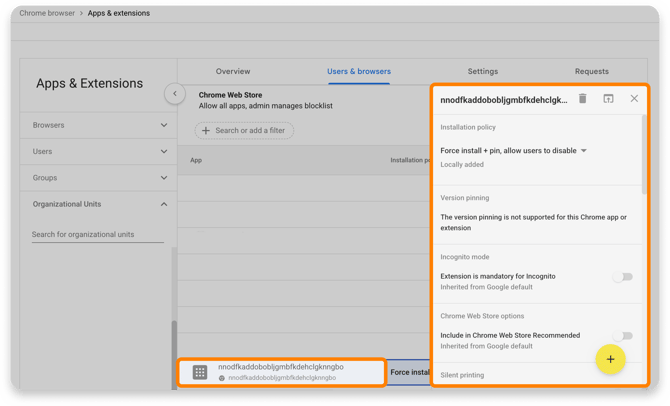Expand the Groups section

(x=99, y=178)
